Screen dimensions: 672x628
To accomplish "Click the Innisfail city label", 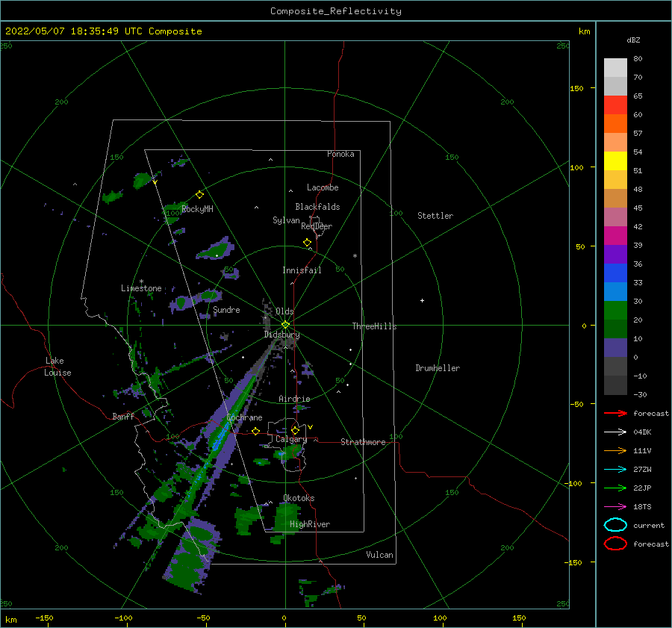I will 302,270.
